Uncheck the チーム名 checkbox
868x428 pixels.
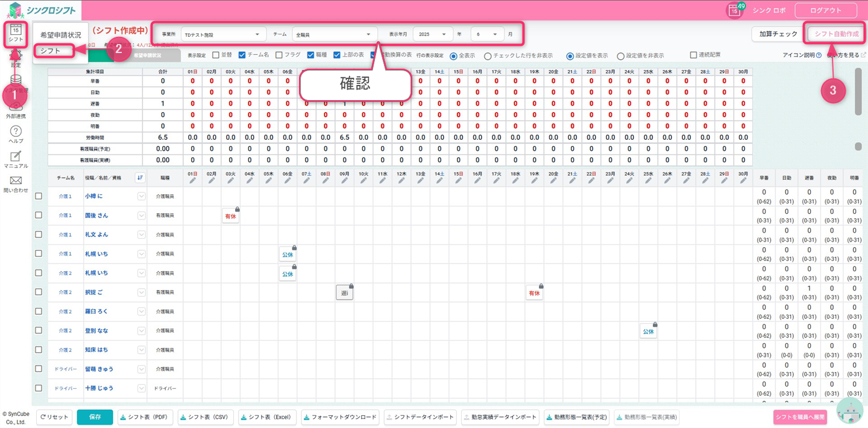tap(242, 55)
